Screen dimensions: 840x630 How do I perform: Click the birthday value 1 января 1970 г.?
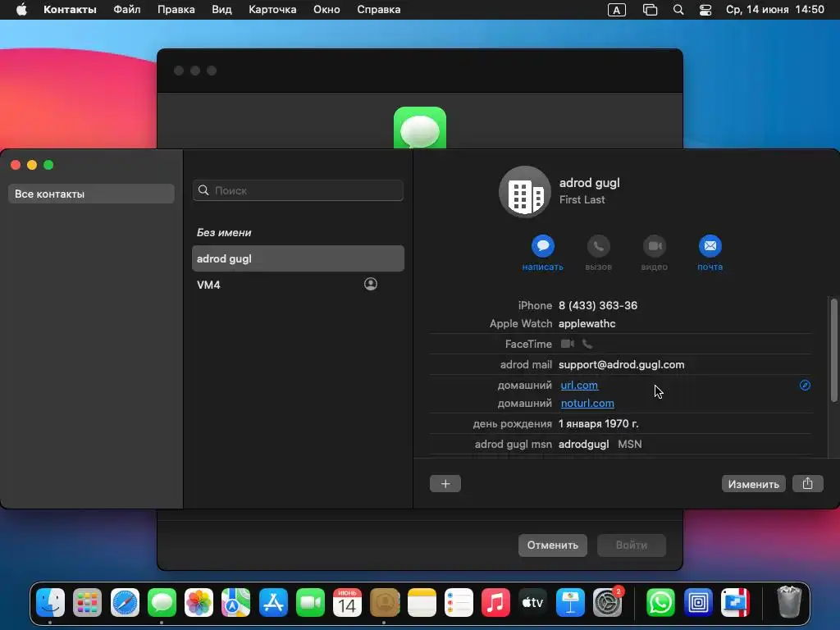pyautogui.click(x=598, y=424)
